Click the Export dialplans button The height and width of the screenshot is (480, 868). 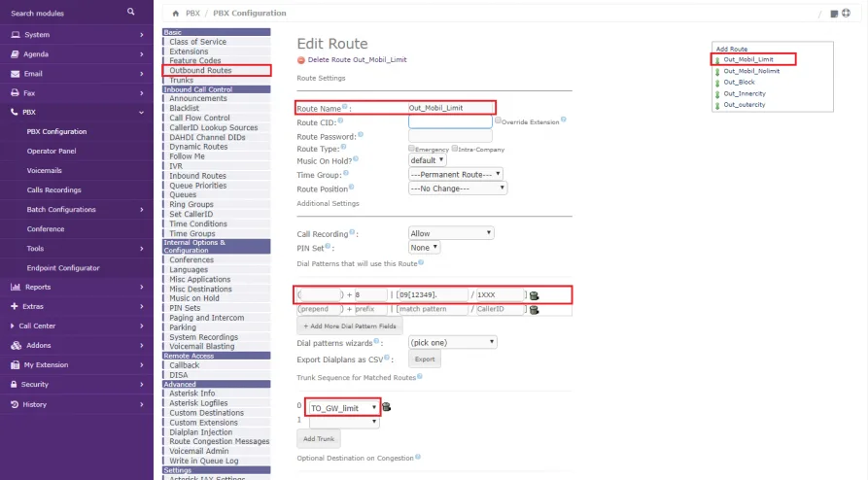pyautogui.click(x=425, y=359)
